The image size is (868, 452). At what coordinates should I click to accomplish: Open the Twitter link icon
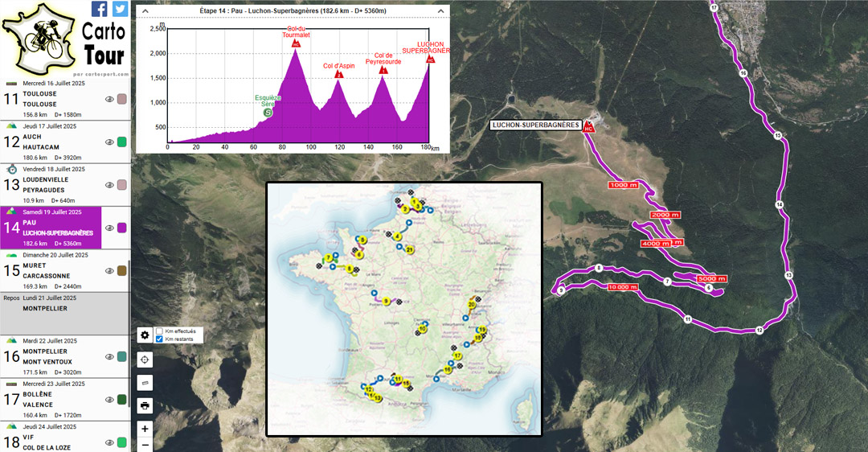tap(120, 9)
